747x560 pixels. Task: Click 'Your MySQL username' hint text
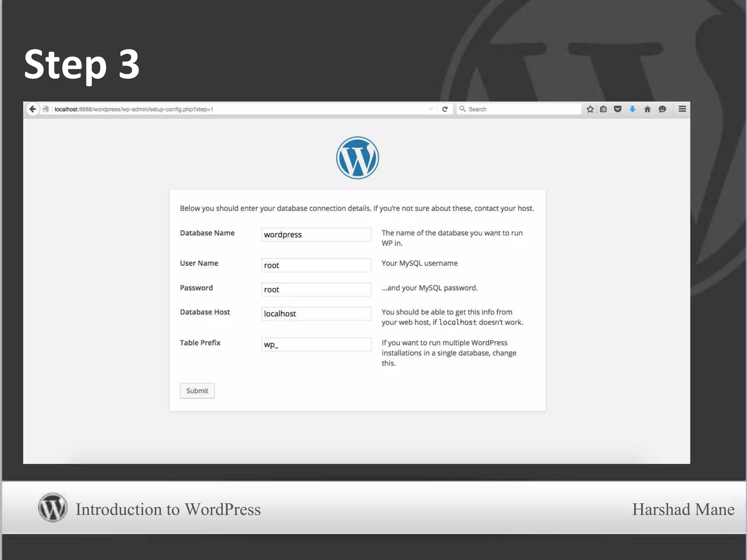pos(419,263)
